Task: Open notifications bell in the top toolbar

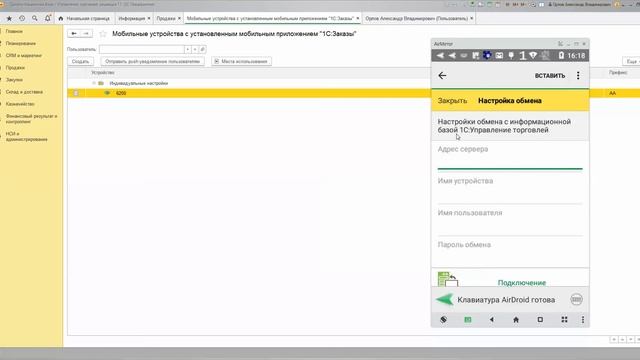Action: pos(48,18)
